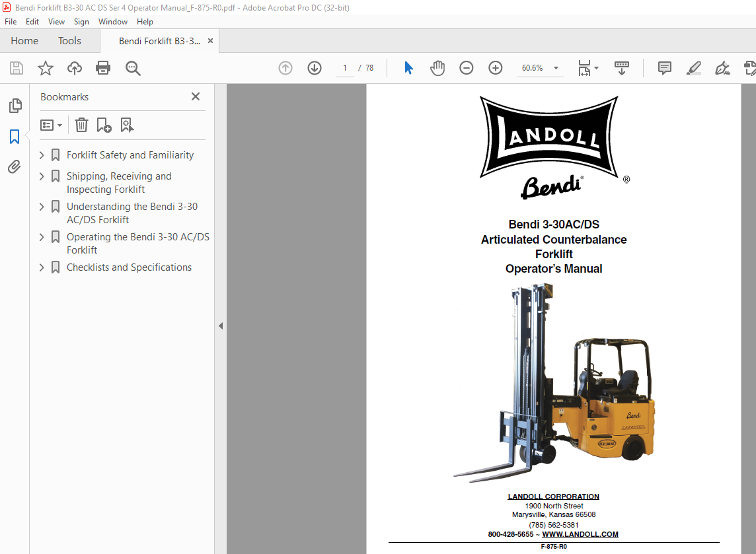Open the File menu

coord(11,22)
